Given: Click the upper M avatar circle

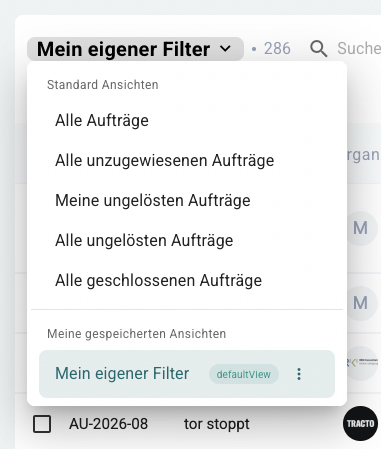Looking at the screenshot, I should 360,228.
